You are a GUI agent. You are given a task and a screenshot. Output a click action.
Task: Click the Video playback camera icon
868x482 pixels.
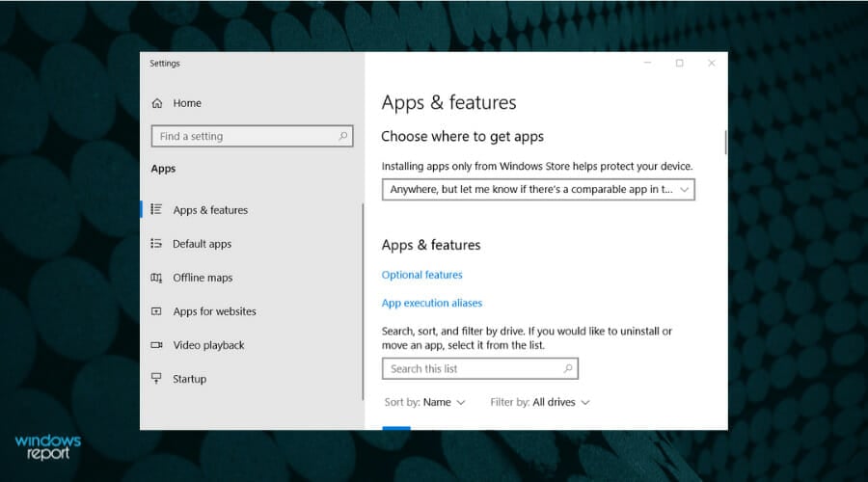click(156, 345)
